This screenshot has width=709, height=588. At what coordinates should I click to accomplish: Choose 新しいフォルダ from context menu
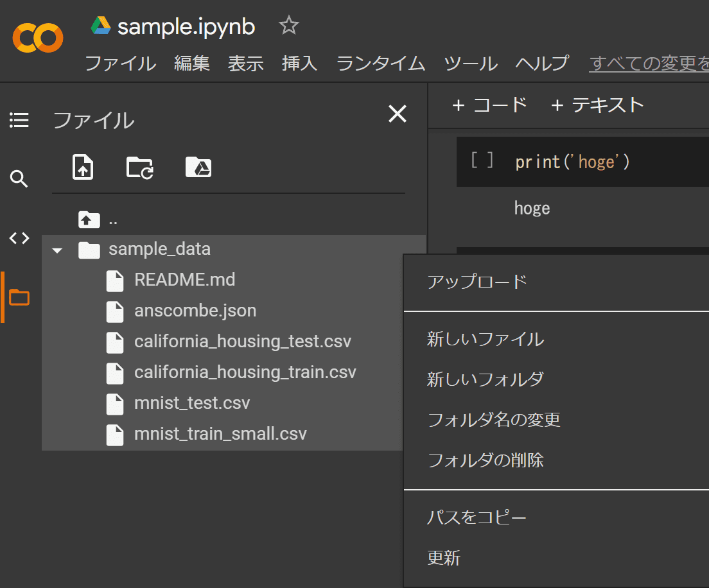485,379
